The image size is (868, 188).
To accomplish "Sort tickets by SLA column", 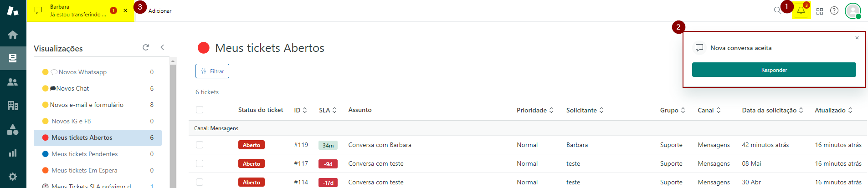I will tap(327, 110).
